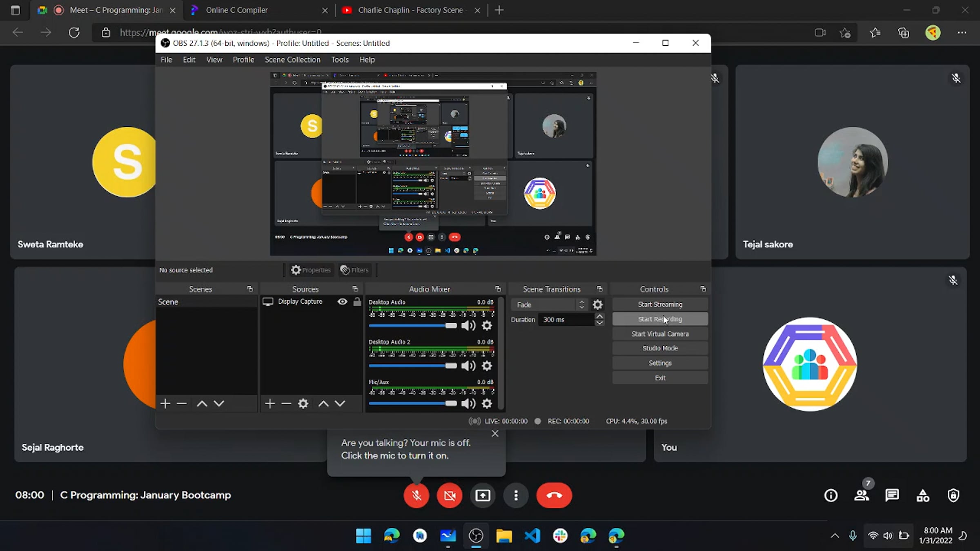The height and width of the screenshot is (551, 980).
Task: Click Present now icon in Meet
Action: coord(483,495)
